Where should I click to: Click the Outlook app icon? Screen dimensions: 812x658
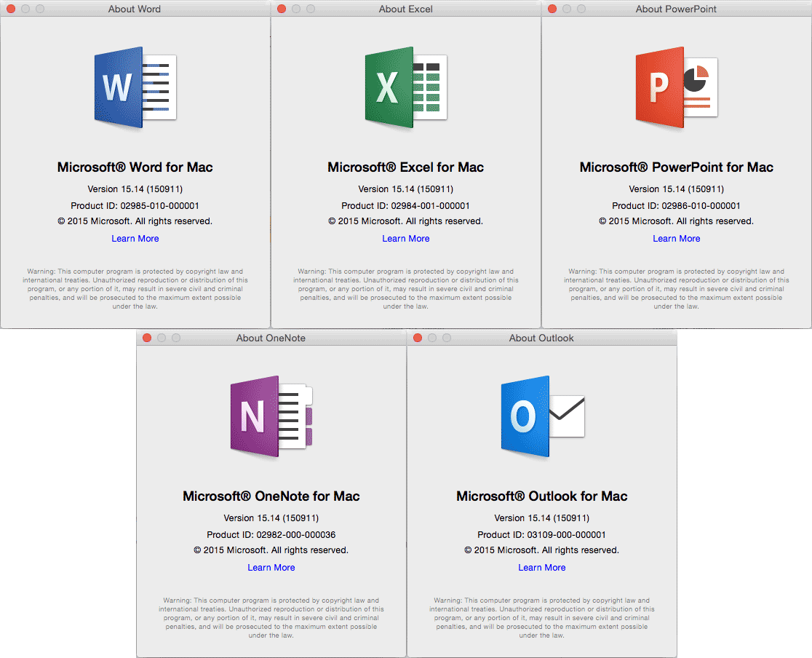tap(542, 416)
